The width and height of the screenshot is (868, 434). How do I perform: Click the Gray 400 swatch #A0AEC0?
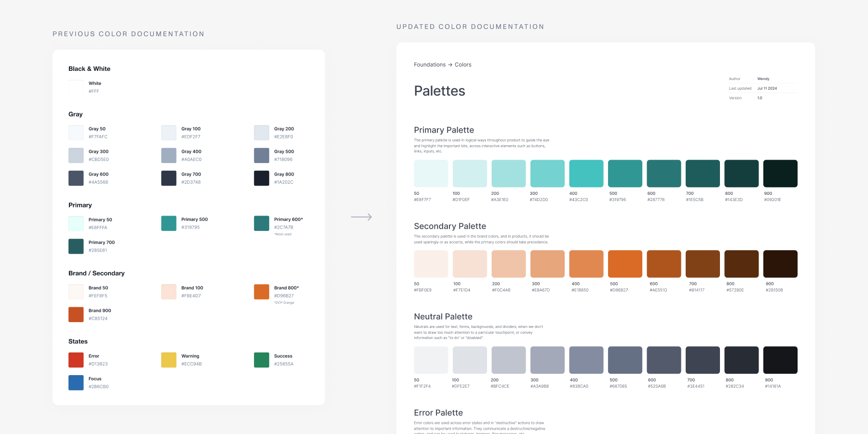(169, 155)
